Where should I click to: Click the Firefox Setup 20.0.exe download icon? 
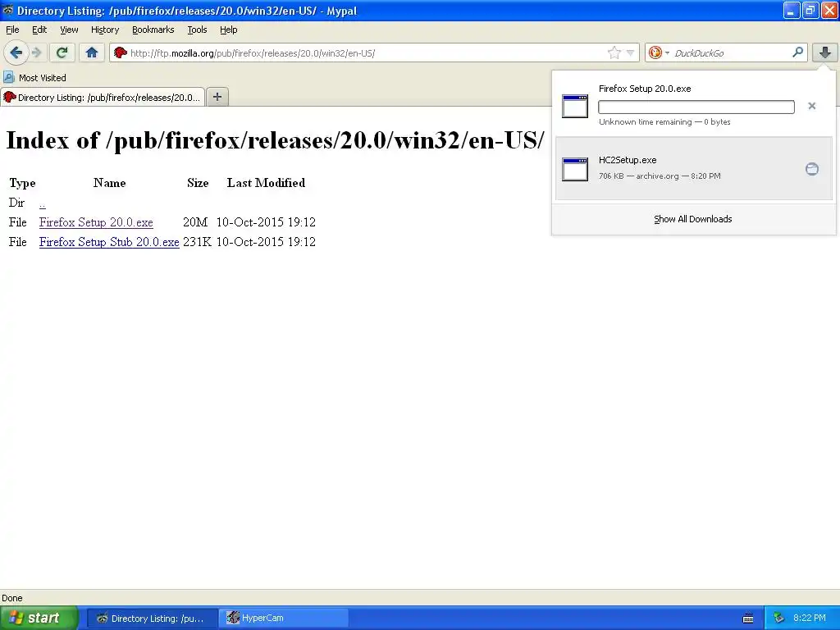(x=575, y=106)
